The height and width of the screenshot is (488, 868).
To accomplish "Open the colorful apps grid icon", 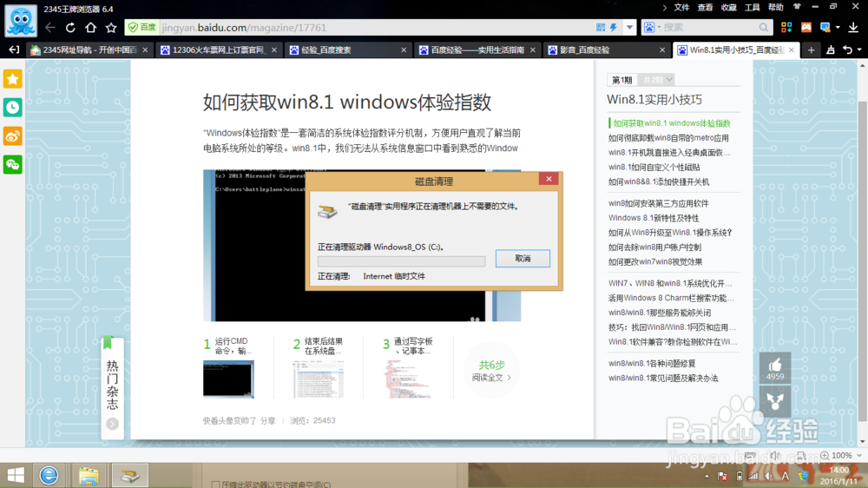I will [x=786, y=27].
